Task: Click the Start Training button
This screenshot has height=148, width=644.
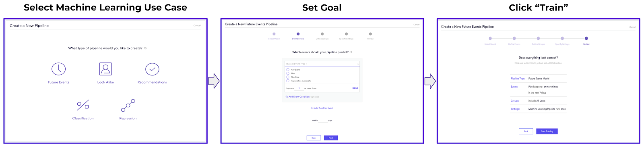Action: pyautogui.click(x=547, y=131)
